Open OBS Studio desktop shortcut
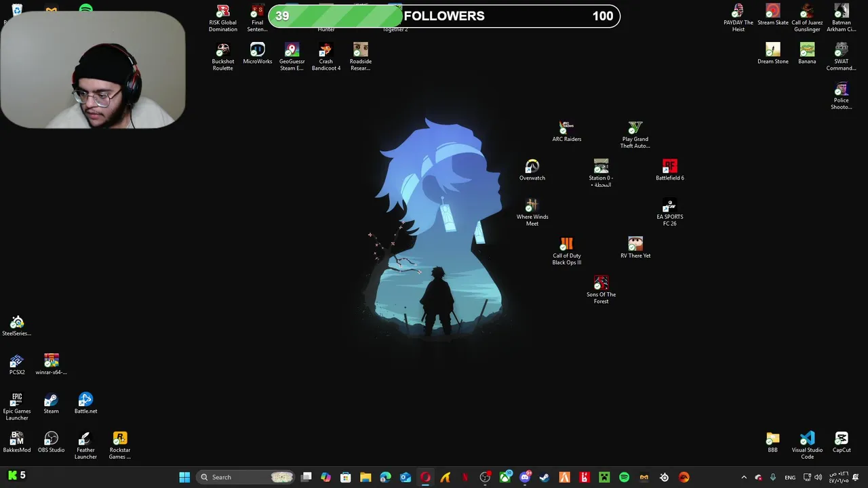 pos(51,442)
